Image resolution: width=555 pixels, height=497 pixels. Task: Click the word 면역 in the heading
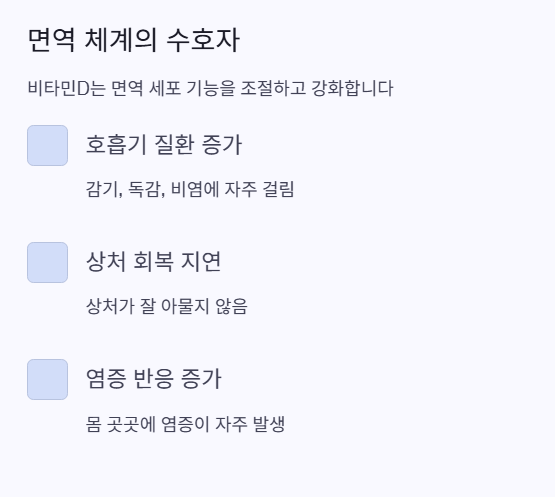coord(51,40)
